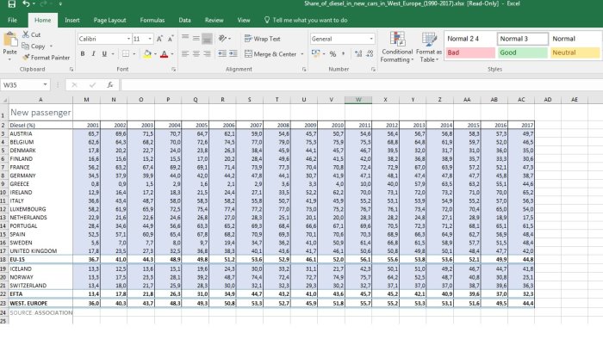Decrease cell indent
The image size is (603, 364).
click(222, 53)
